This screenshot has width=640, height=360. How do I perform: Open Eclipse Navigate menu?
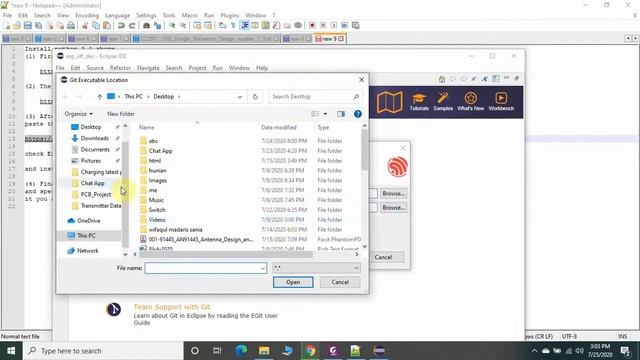148,68
